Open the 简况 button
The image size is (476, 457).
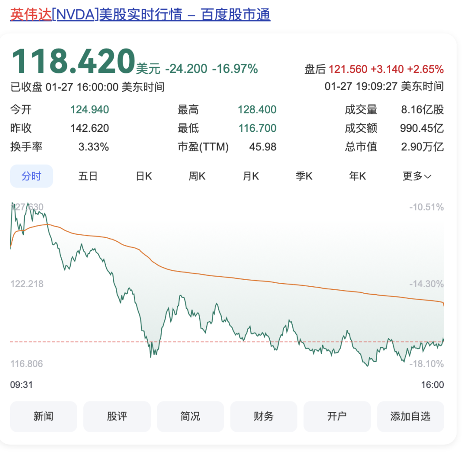[190, 416]
